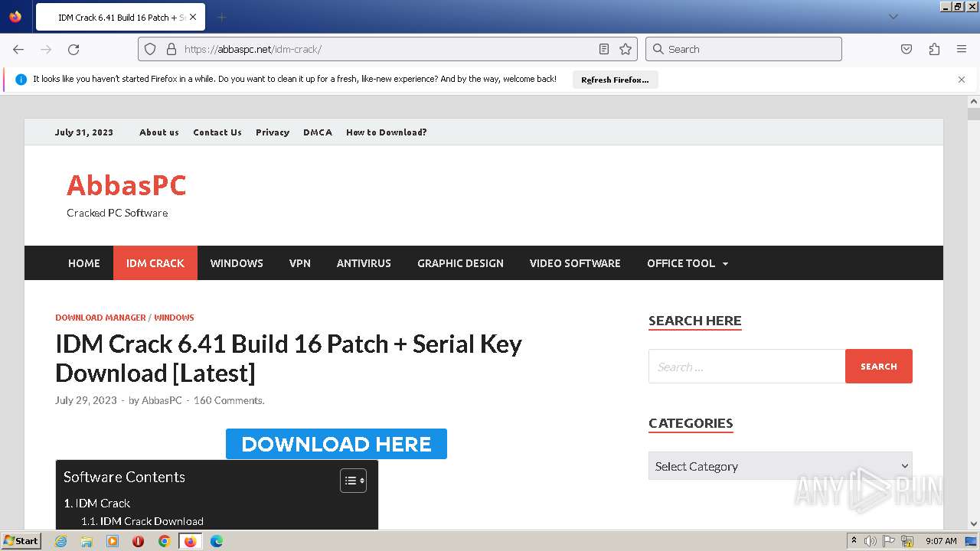Open the tracking protection shield icon
Screen dimensions: 980x551
coord(150,49)
